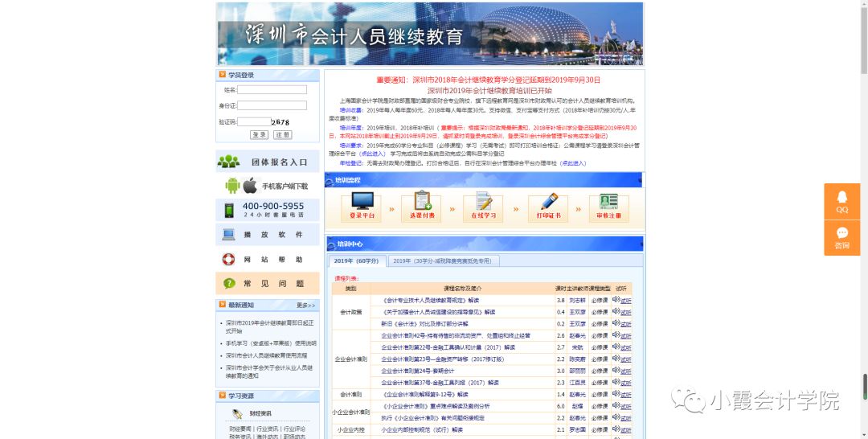Open notice 深圳市会计人员继续教育使用流程
The height and width of the screenshot is (439, 868).
(266, 355)
